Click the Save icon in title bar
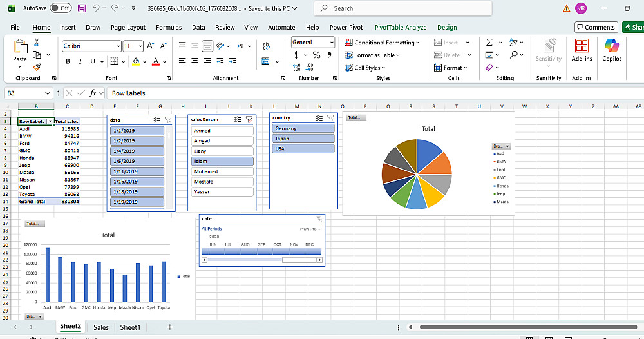644x339 pixels. pos(82,8)
